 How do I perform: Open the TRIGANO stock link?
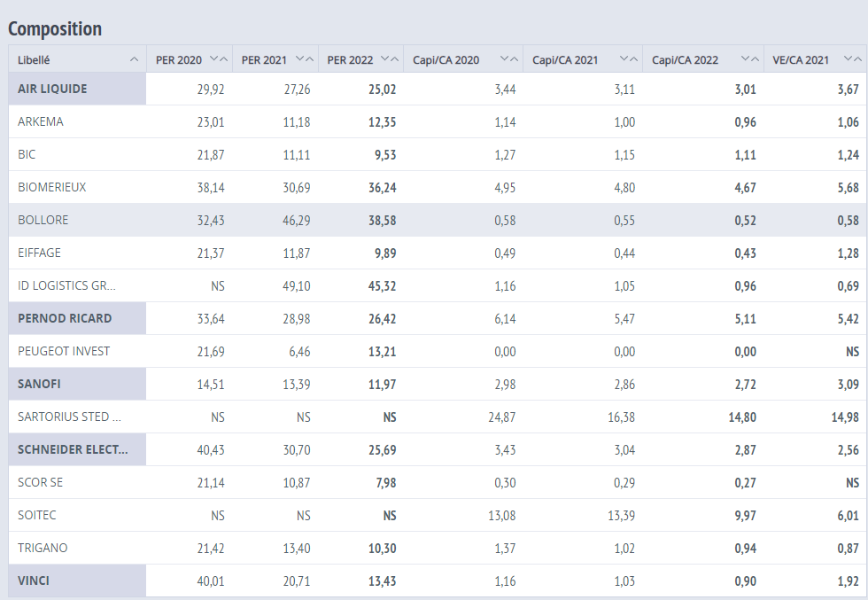point(43,548)
